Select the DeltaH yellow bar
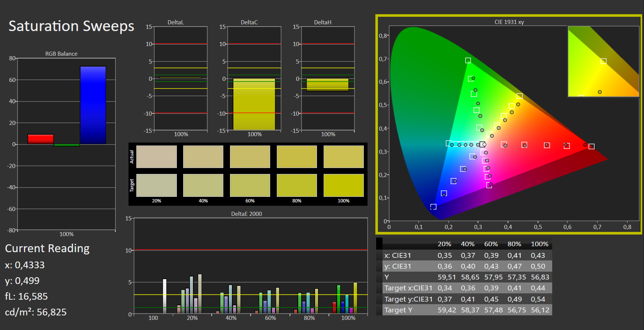 [328, 85]
